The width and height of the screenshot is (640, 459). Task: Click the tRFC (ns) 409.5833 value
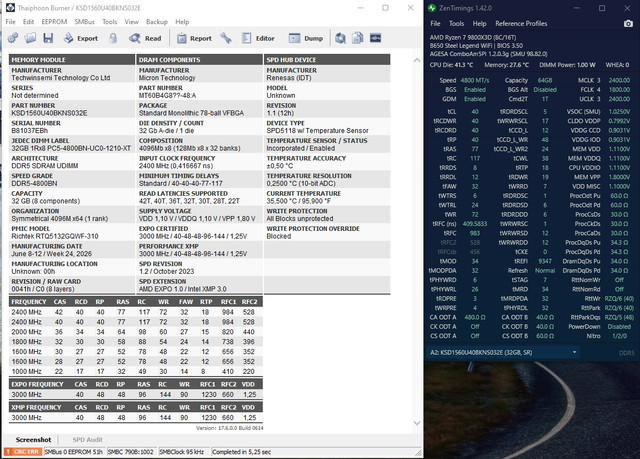tap(475, 224)
